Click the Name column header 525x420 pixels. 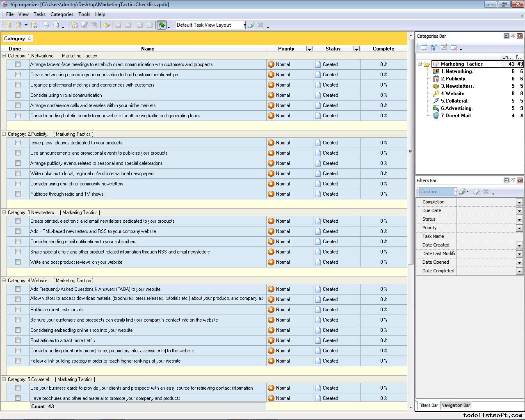coord(148,48)
